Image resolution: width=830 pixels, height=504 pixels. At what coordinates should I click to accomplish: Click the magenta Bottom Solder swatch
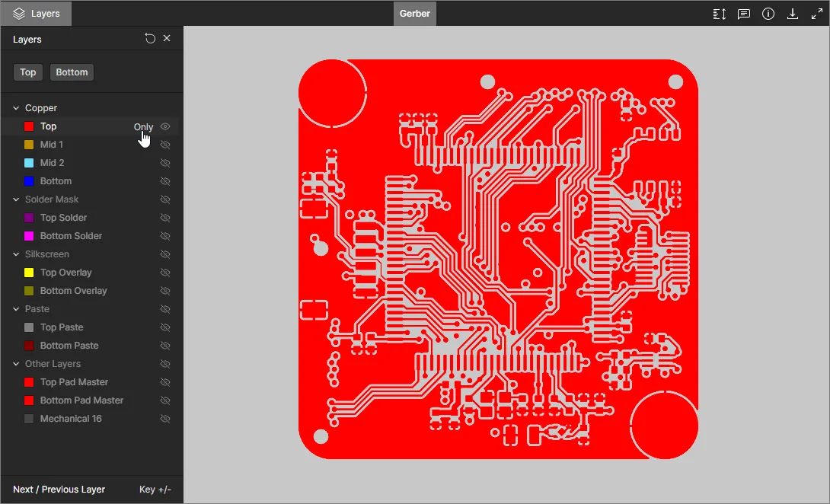point(29,236)
